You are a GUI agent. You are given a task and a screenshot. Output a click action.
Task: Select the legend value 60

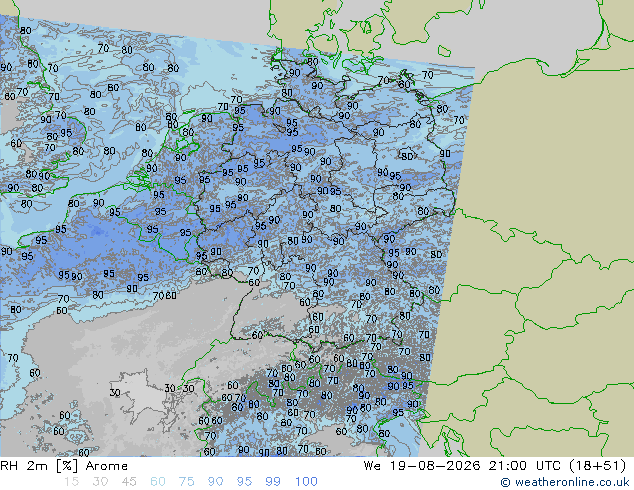point(158,482)
